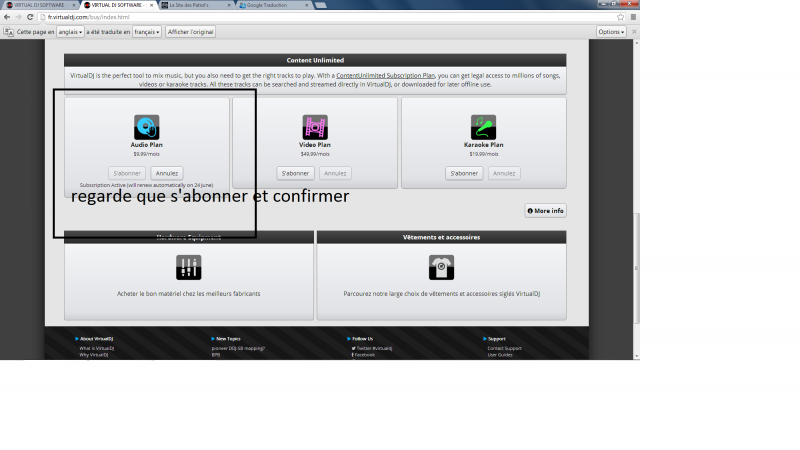800x450 pixels.
Task: Click the 'Content Unlimited' section header
Action: point(315,60)
